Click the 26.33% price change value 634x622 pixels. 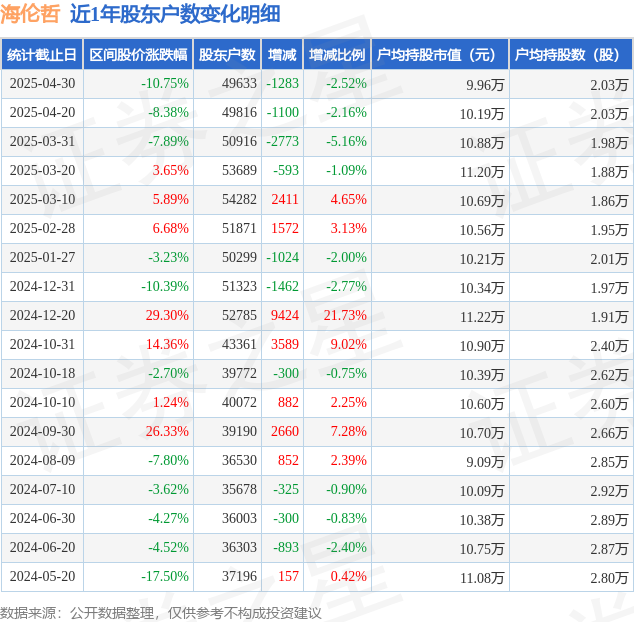pos(167,432)
